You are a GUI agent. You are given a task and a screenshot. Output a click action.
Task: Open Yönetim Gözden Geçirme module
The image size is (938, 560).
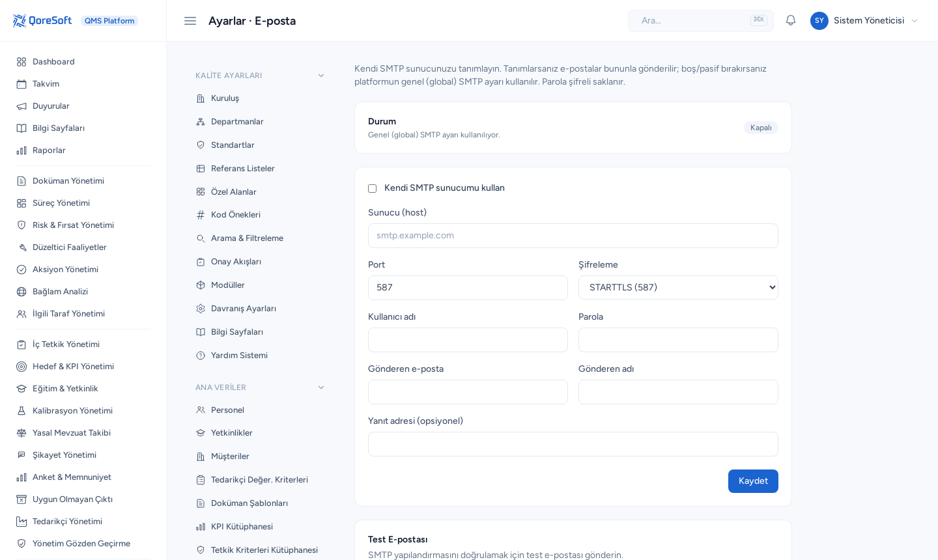click(x=83, y=544)
